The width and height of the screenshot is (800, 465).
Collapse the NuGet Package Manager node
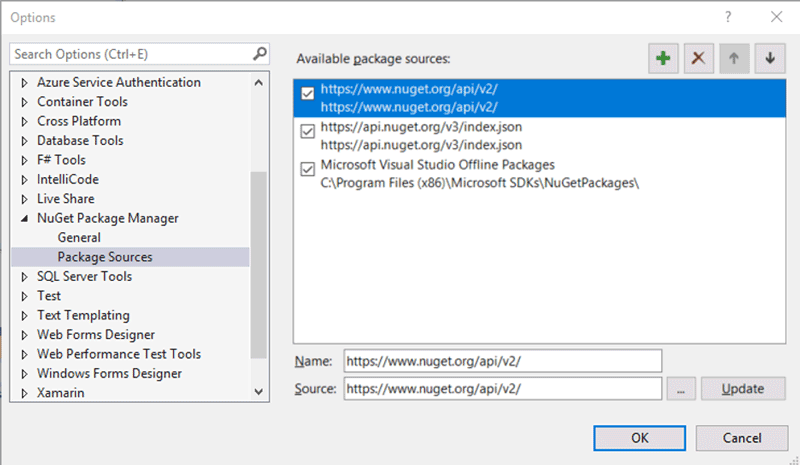pos(25,219)
